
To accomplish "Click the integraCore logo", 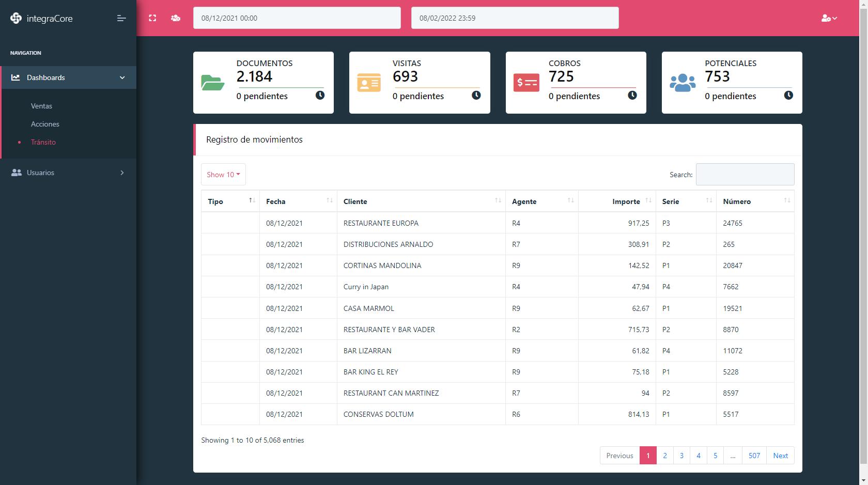I will pos(41,19).
